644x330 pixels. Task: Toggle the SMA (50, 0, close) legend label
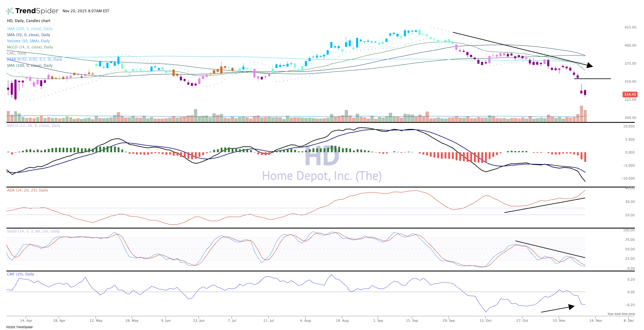pos(28,35)
